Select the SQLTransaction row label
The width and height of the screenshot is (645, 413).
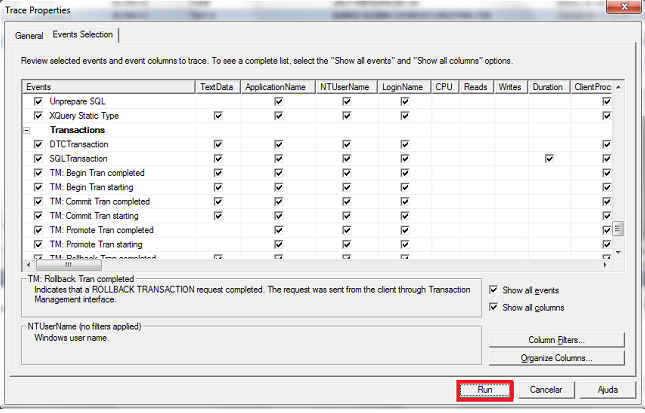[x=78, y=158]
